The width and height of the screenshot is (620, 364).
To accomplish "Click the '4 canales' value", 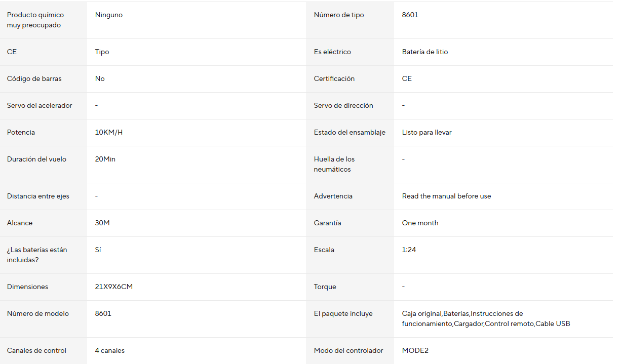I will [x=109, y=351].
